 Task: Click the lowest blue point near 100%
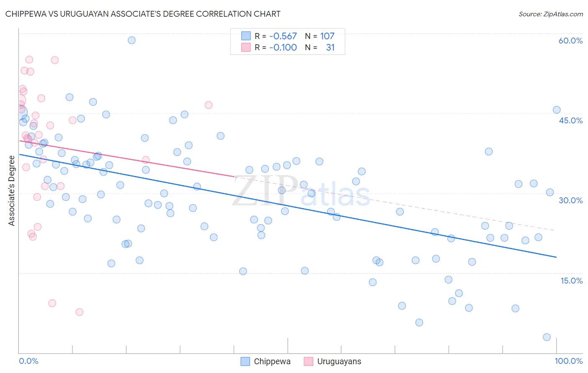[547, 337]
